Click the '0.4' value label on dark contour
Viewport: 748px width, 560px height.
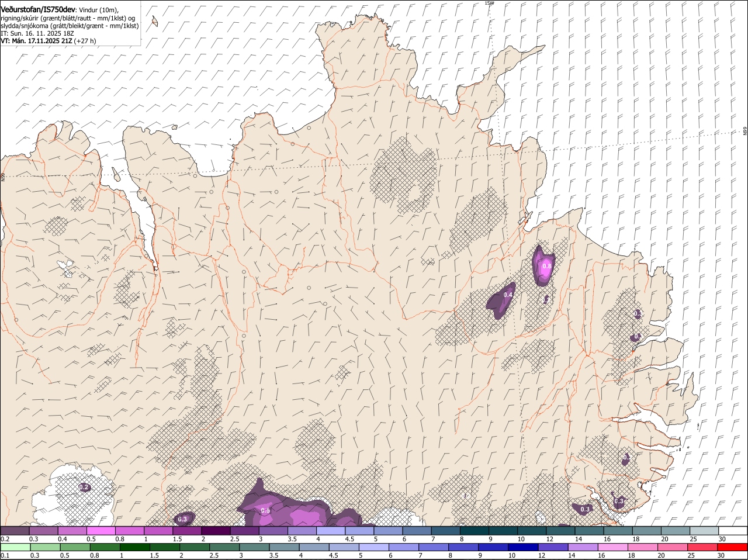click(508, 295)
